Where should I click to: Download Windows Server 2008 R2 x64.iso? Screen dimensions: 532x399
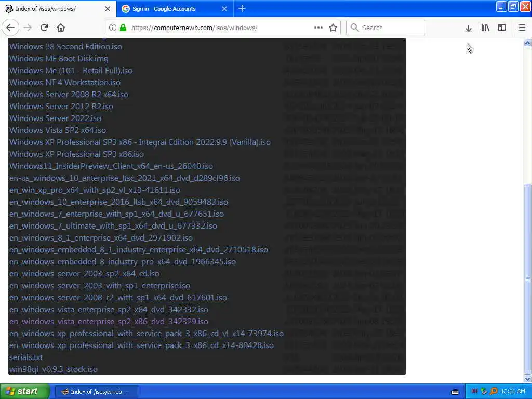[x=69, y=95]
